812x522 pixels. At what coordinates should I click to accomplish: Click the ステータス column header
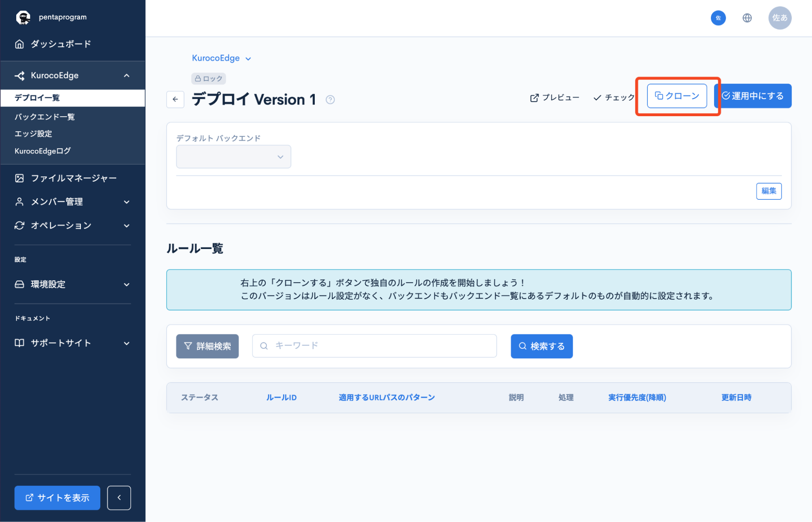[x=199, y=398]
